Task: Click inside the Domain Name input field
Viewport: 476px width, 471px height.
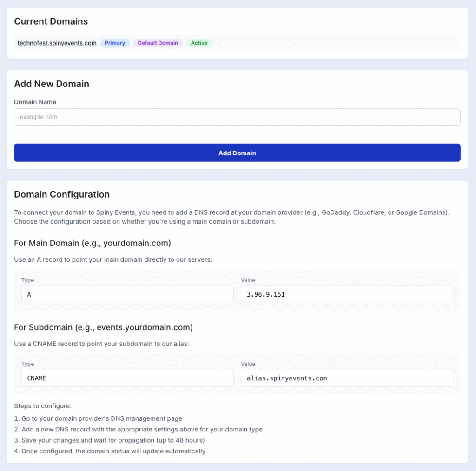Action: coord(237,117)
